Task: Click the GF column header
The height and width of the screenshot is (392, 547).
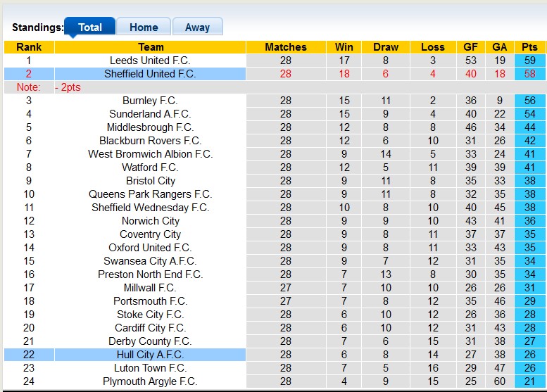Action: 471,47
